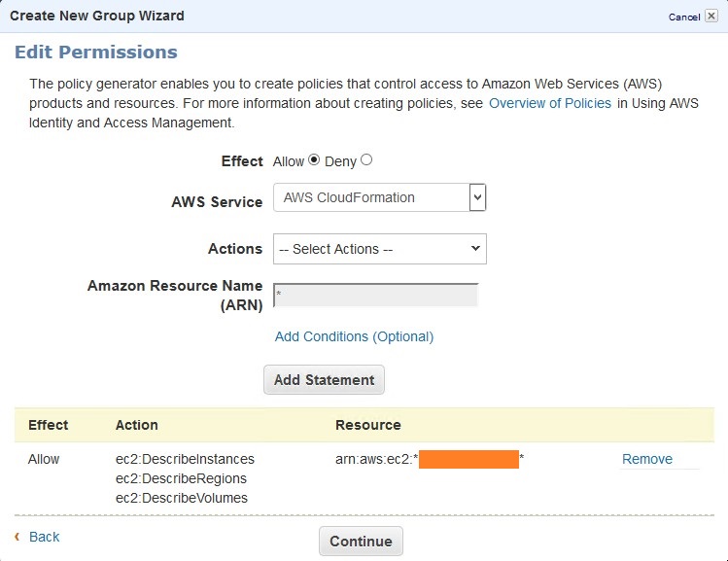Image resolution: width=728 pixels, height=561 pixels.
Task: Click the Effect column header
Action: (x=48, y=425)
